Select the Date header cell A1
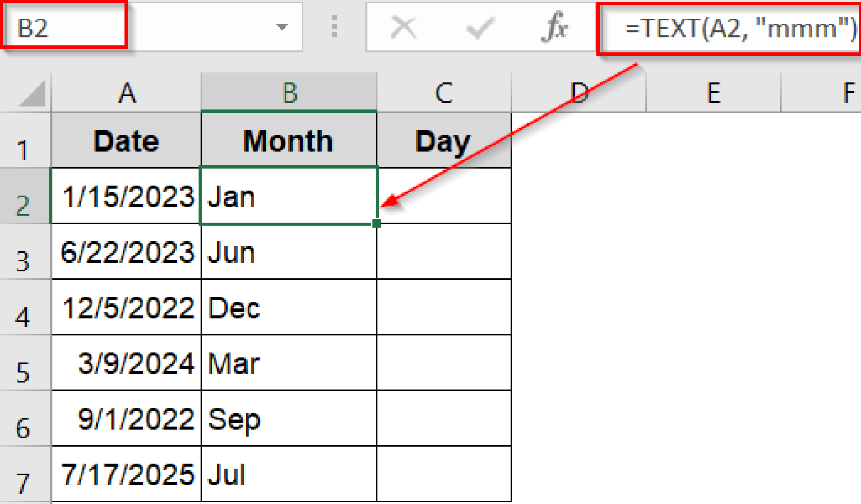 [126, 140]
